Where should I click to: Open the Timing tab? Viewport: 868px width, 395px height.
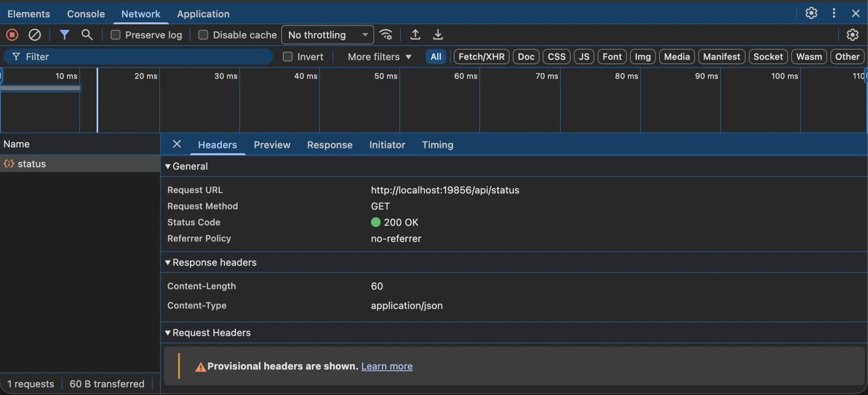[438, 145]
